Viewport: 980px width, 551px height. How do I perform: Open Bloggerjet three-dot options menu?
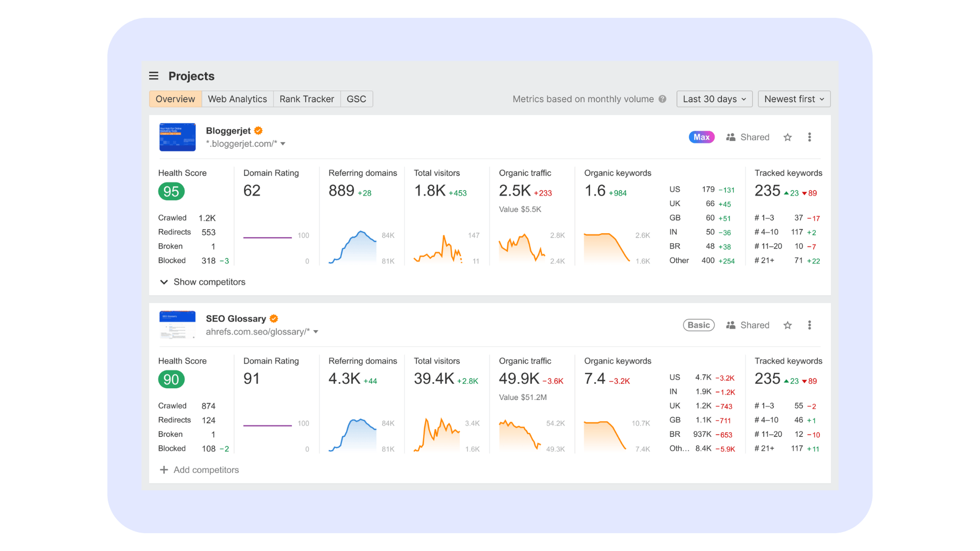coord(810,137)
